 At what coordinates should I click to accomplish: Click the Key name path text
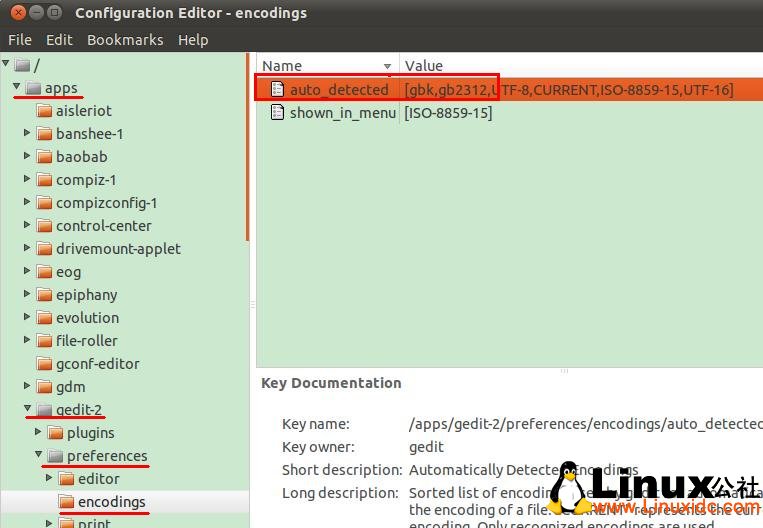click(x=585, y=424)
